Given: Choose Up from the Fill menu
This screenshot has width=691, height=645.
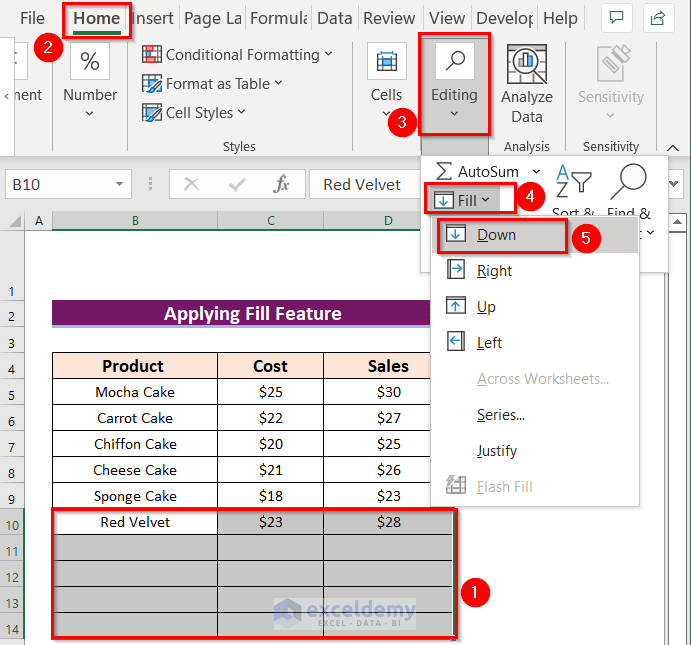Looking at the screenshot, I should pyautogui.click(x=535, y=307).
